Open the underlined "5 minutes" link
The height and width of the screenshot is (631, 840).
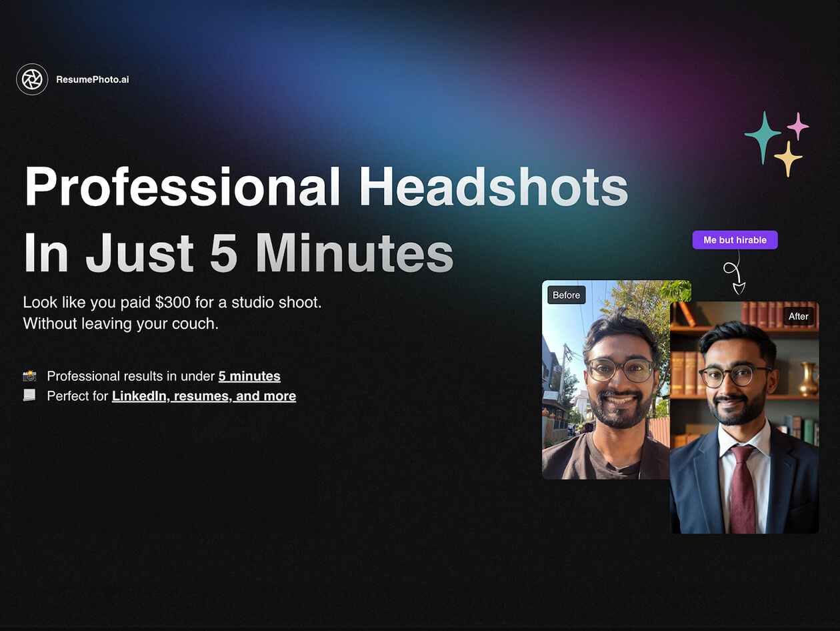[x=249, y=376]
